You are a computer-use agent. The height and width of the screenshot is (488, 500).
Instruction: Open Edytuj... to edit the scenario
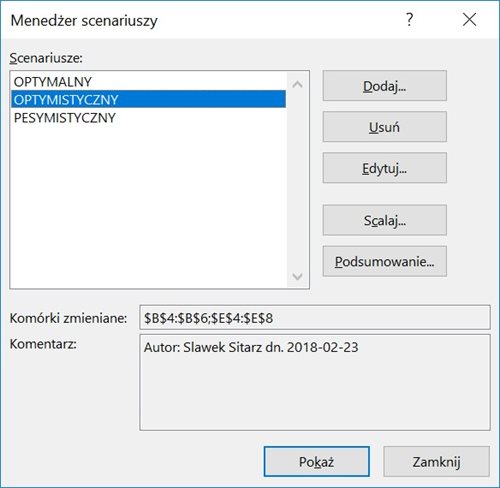(385, 168)
